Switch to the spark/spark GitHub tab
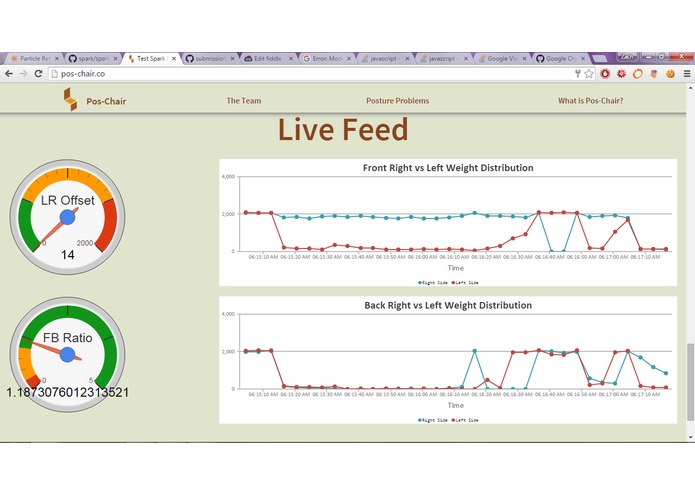This screenshot has width=695, height=494. pyautogui.click(x=93, y=58)
